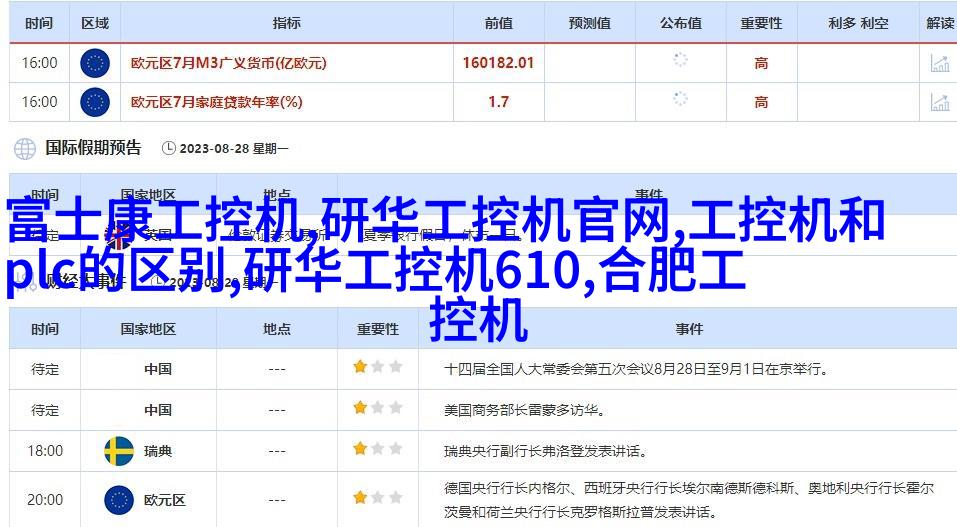Click the 利多 利空 column header
This screenshot has height=527, width=957.
[858, 23]
